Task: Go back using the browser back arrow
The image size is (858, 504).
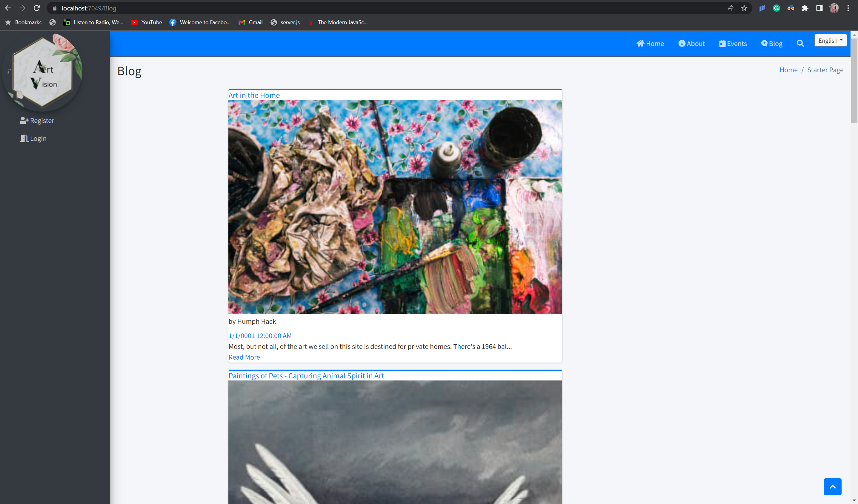Action: (x=8, y=8)
